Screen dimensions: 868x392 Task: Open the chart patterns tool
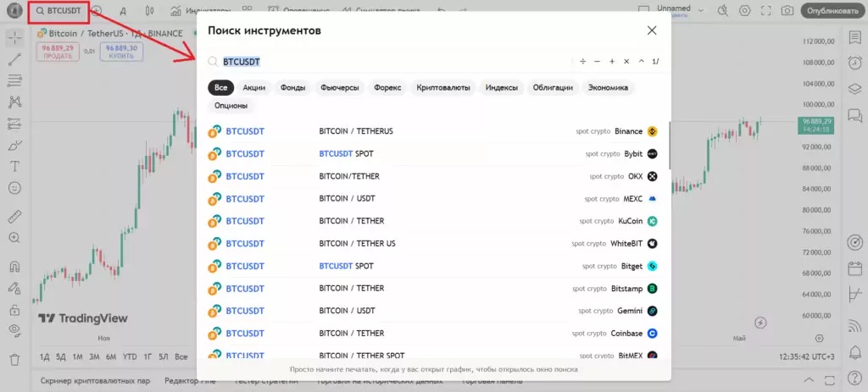15,102
